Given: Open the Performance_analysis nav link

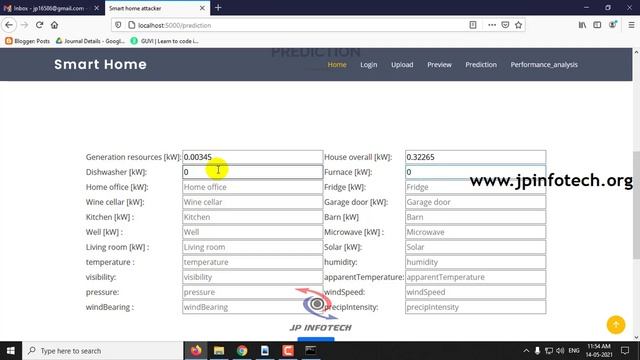Looking at the screenshot, I should 544,64.
